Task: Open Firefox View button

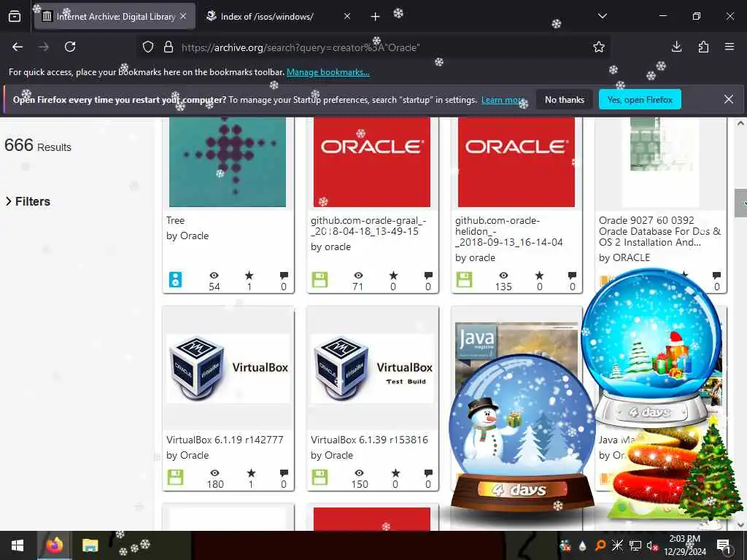Action: tap(15, 17)
